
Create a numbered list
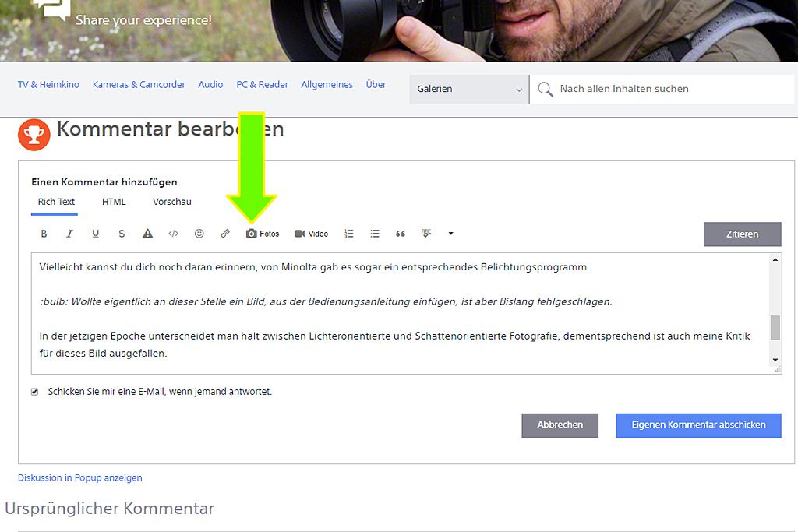(348, 233)
